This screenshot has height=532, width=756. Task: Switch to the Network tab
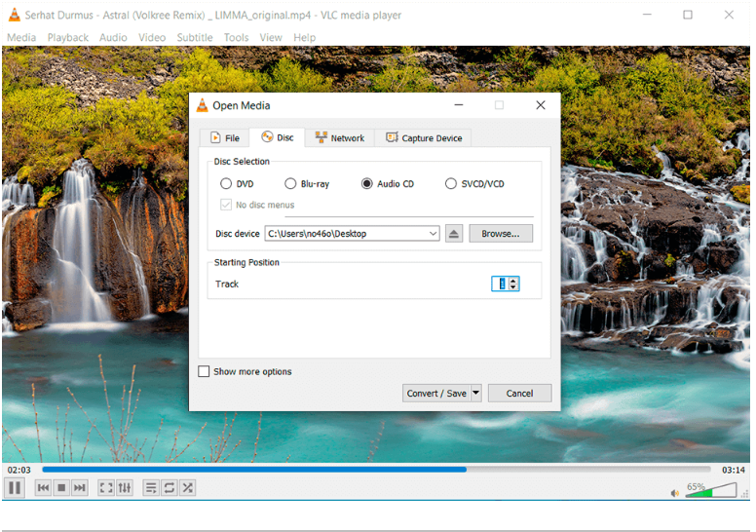coord(340,138)
